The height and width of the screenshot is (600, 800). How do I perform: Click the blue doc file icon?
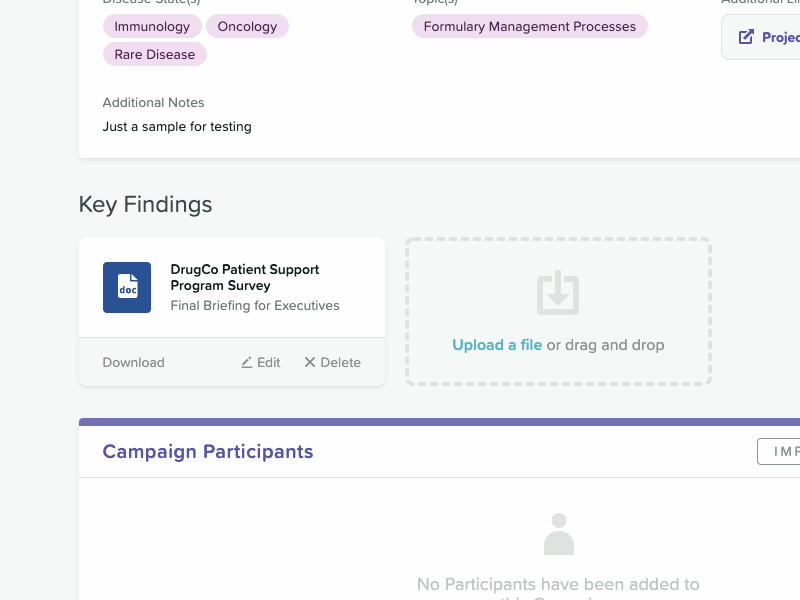127,287
